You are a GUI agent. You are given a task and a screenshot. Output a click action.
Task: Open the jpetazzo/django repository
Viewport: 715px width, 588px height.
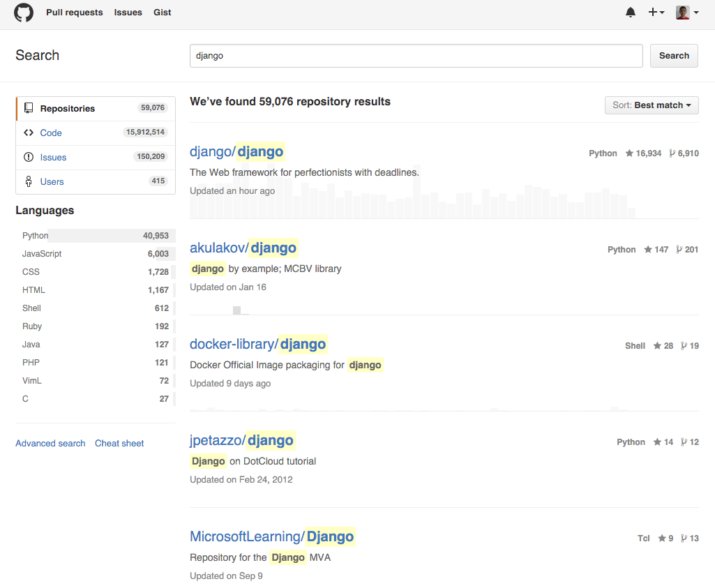coord(241,440)
